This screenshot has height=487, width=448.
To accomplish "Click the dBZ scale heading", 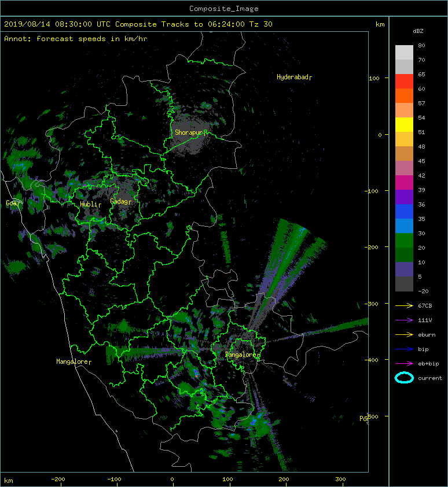I will 418,31.
